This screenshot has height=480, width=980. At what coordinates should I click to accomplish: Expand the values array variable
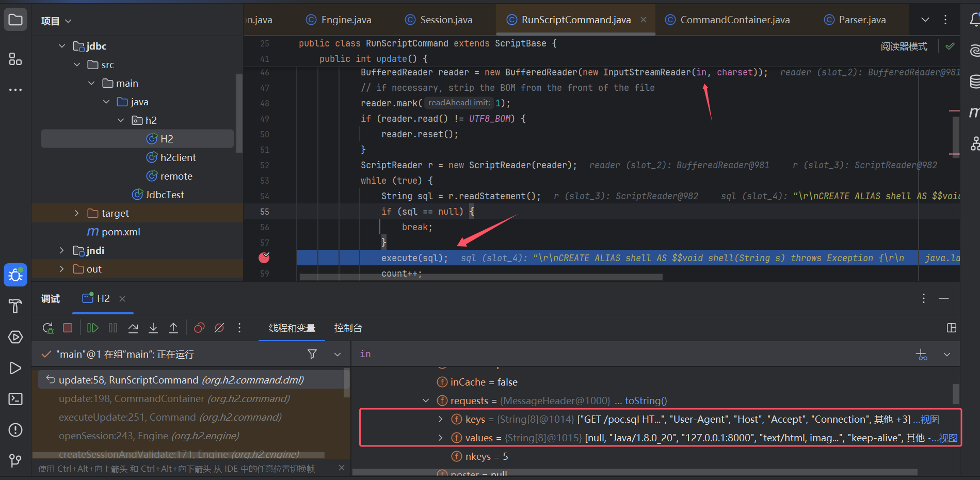click(440, 438)
